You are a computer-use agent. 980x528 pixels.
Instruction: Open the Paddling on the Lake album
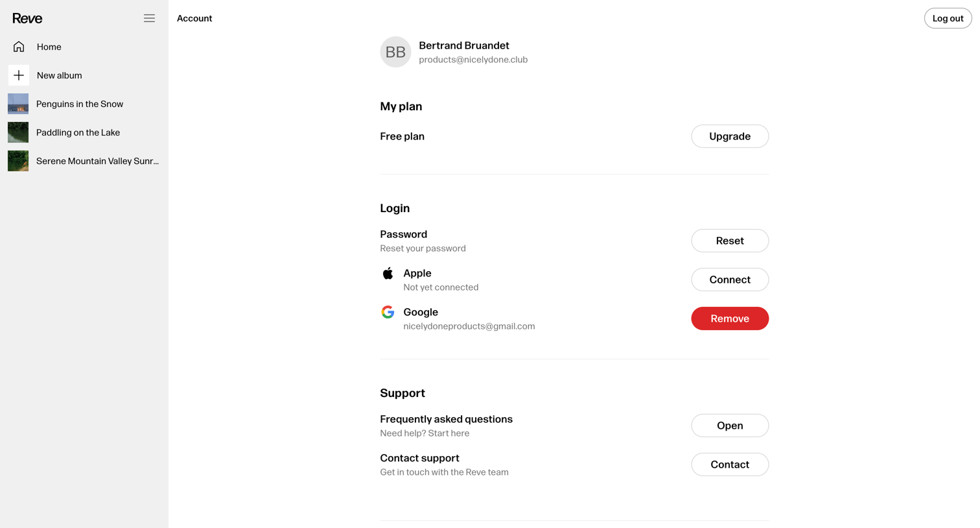pos(84,132)
